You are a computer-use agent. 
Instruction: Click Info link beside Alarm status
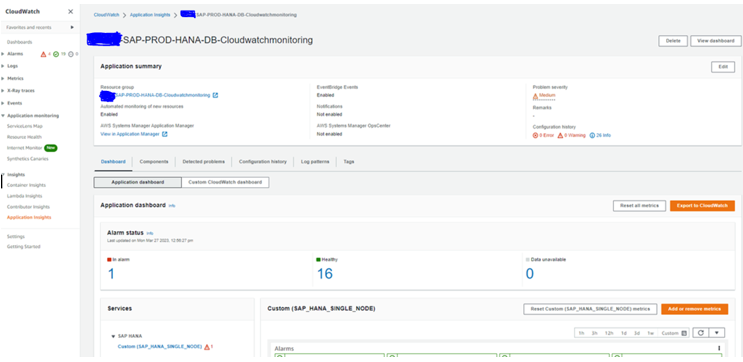150,233
